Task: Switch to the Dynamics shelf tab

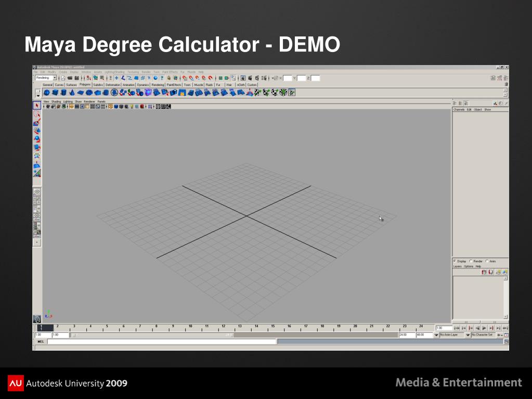Action: click(x=143, y=85)
